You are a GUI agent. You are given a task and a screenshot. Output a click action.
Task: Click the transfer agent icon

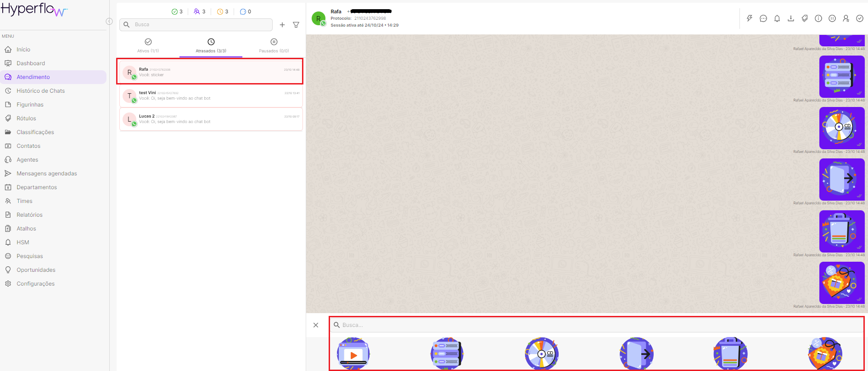point(846,18)
